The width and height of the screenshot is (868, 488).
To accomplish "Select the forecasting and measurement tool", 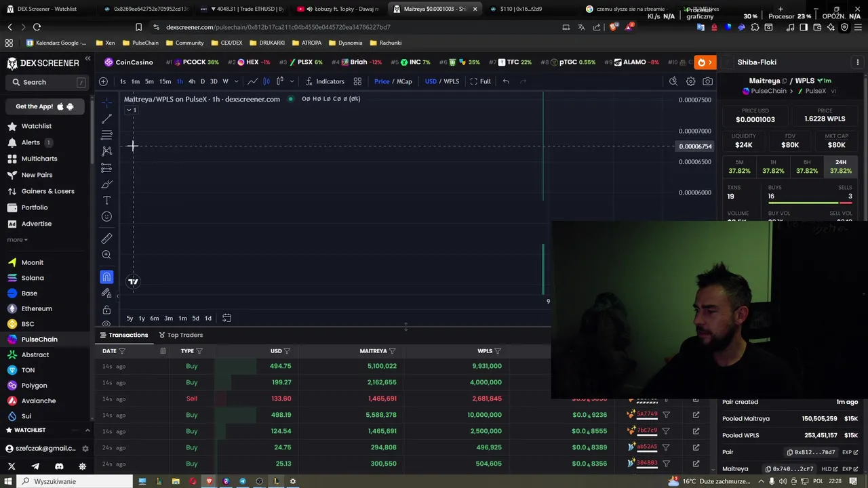I will point(106,167).
